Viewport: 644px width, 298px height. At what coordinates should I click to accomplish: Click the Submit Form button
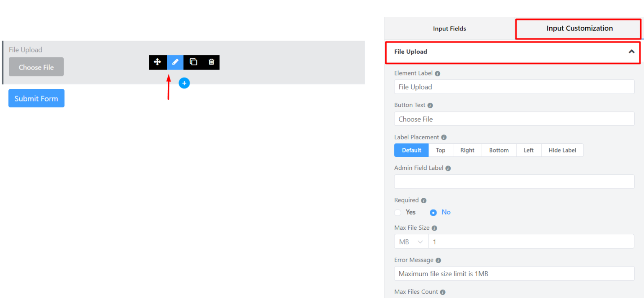(x=36, y=98)
